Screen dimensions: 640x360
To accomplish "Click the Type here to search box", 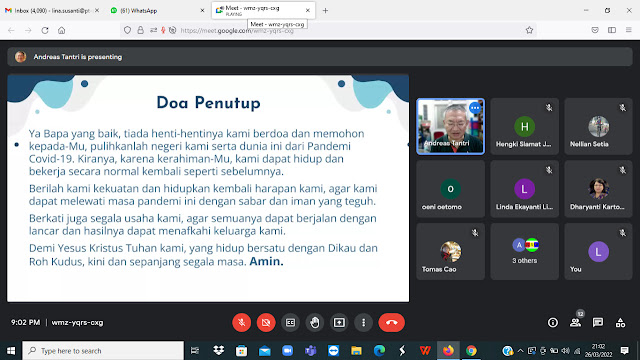I will click(x=103, y=351).
